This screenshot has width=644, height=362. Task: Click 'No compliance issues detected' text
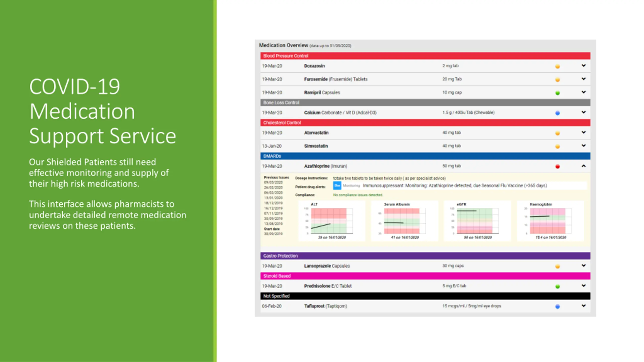point(358,195)
